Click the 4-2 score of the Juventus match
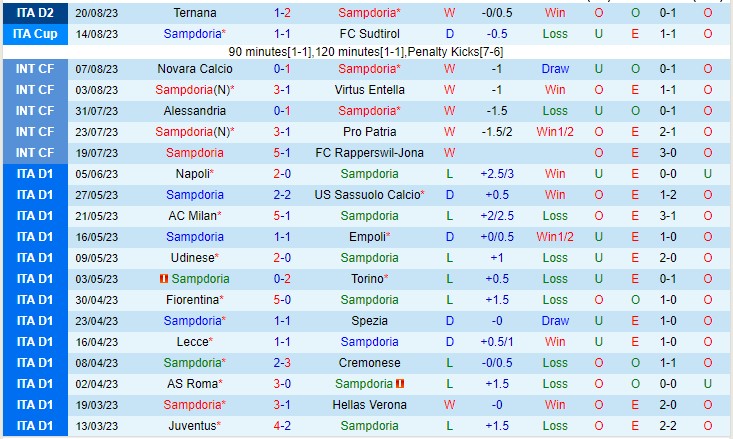Viewport: 733px width, 439px height. point(282,426)
